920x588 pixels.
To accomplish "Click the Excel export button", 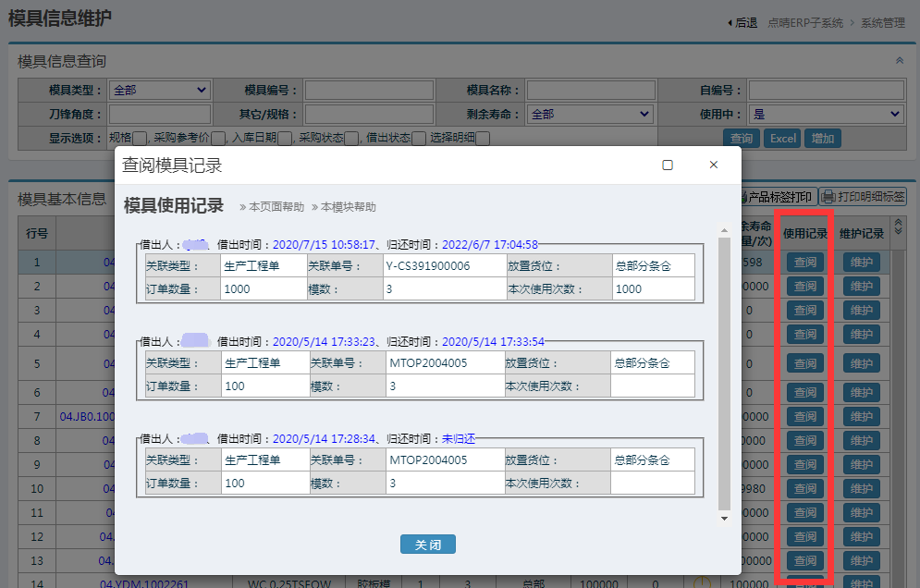I will point(782,139).
